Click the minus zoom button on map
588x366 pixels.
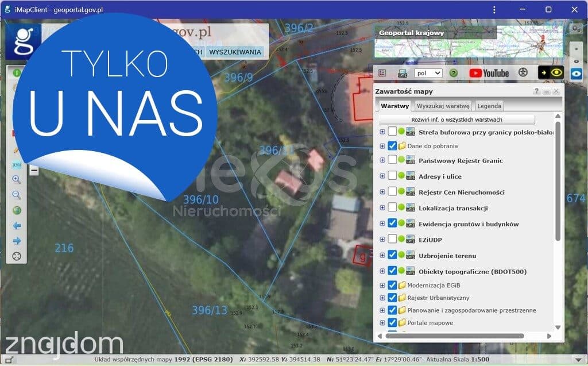[34, 171]
